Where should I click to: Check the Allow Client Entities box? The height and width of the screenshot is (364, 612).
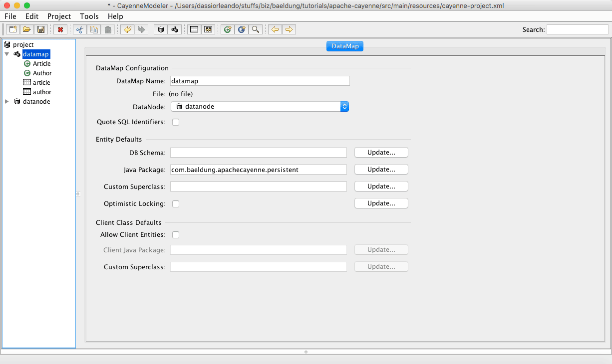(176, 235)
